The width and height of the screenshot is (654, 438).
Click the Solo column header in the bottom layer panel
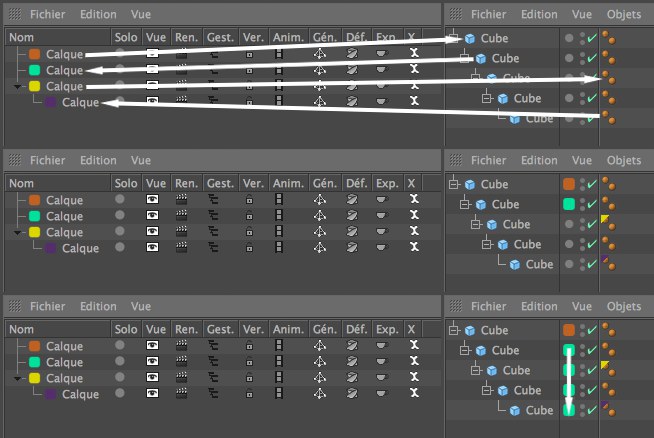pyautogui.click(x=125, y=329)
